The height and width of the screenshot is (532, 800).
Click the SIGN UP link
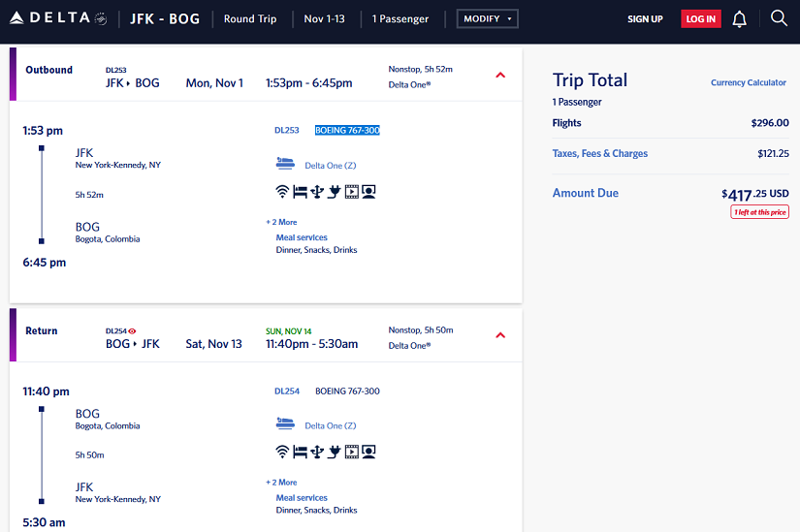pyautogui.click(x=645, y=18)
